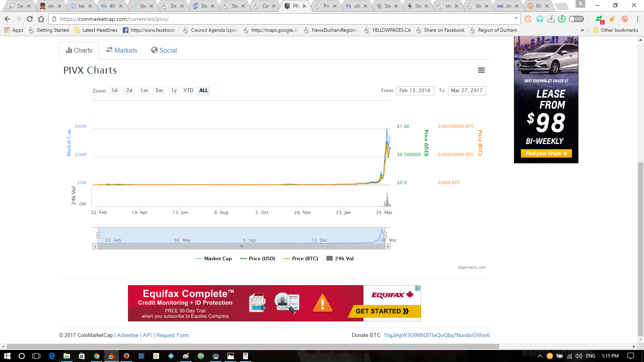Image resolution: width=644 pixels, height=362 pixels.
Task: Show hidden system tray icons
Action: 540,356
